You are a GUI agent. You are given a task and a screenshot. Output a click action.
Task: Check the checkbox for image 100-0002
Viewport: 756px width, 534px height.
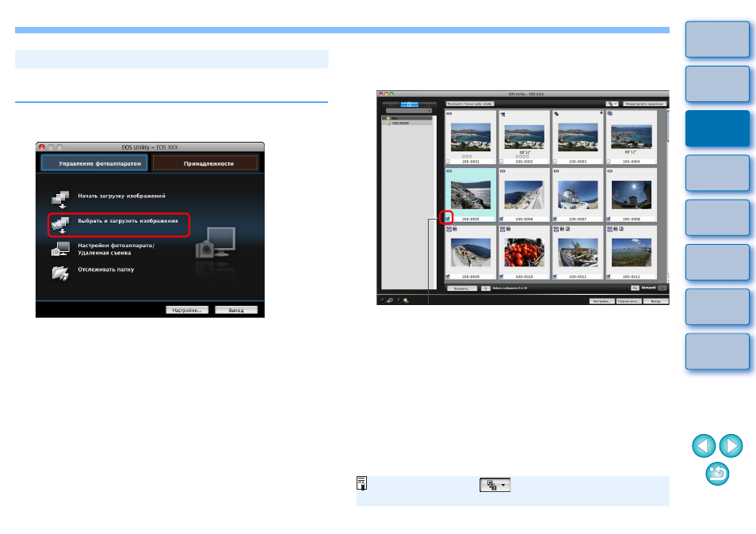pos(502,162)
